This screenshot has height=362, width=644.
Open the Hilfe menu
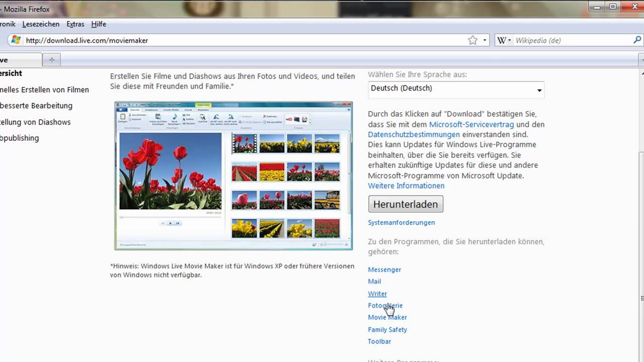[x=99, y=24]
